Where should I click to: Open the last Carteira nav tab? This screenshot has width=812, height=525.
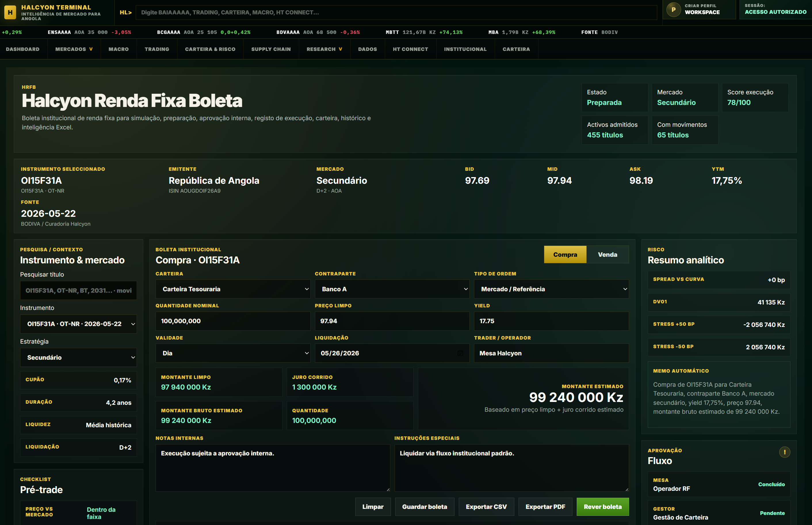[x=516, y=49]
